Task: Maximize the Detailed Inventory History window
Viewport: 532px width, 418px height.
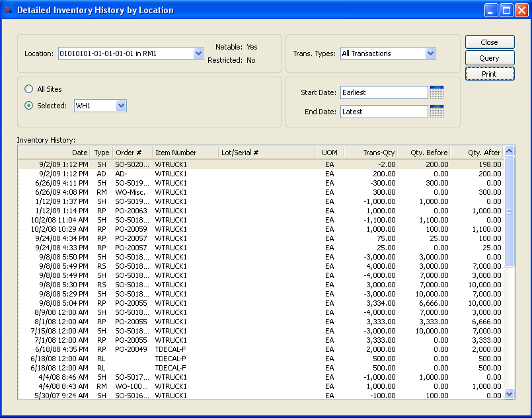Action: 506,10
